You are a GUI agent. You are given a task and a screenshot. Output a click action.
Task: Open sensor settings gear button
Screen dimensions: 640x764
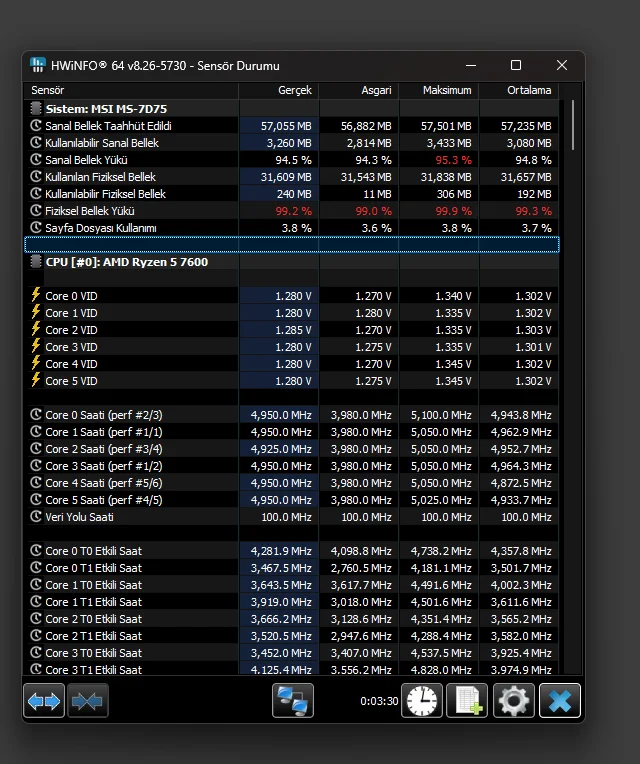pos(513,701)
